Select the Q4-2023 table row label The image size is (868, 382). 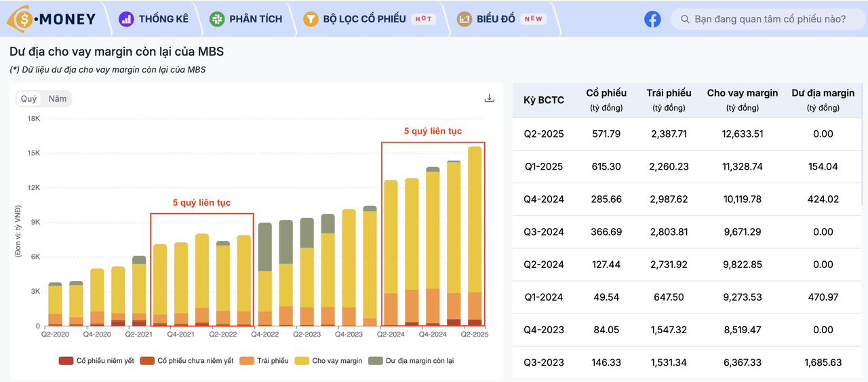click(544, 330)
